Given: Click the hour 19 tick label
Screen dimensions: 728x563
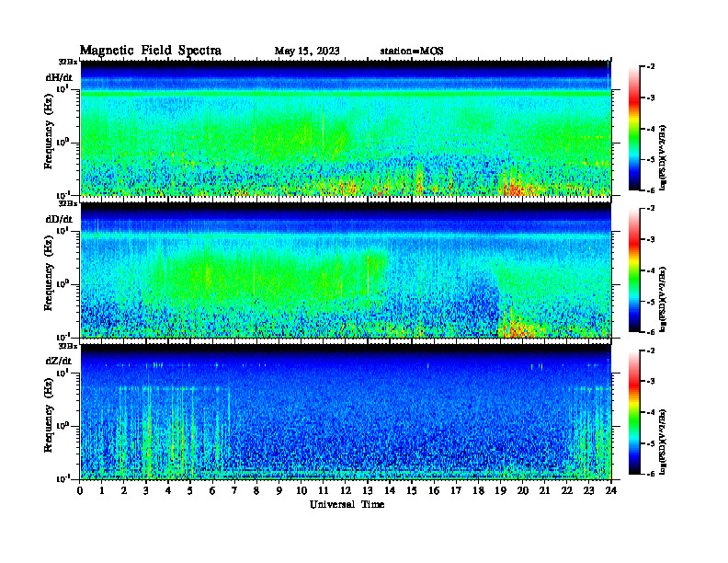Looking at the screenshot, I should (500, 491).
